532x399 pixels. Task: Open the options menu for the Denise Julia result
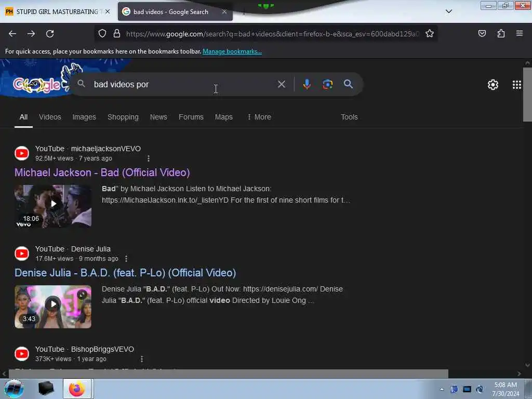(x=126, y=259)
